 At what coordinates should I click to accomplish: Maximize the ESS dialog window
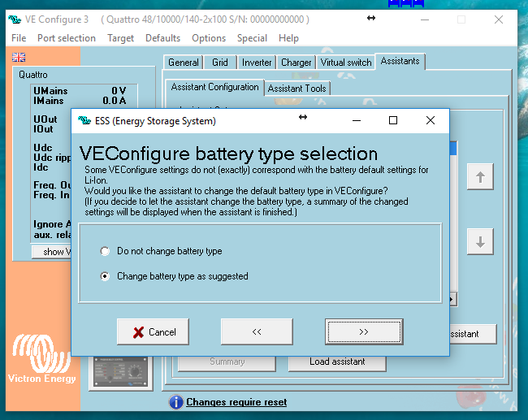[393, 120]
